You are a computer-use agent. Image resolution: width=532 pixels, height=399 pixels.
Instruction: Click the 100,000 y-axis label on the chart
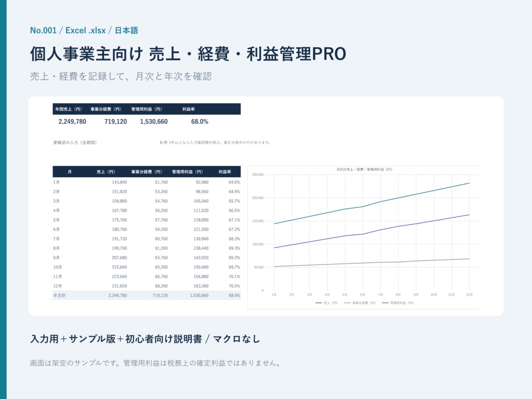258,244
